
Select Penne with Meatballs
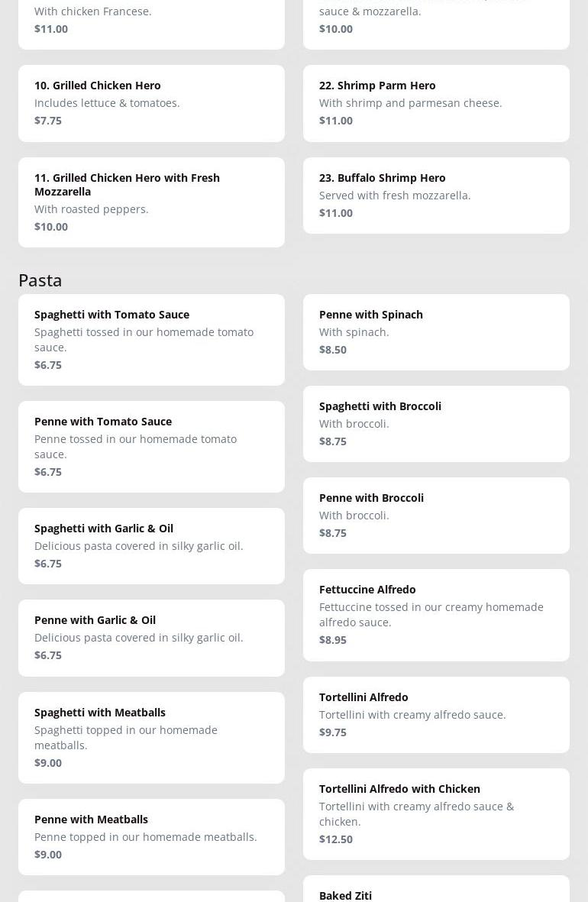click(x=151, y=836)
